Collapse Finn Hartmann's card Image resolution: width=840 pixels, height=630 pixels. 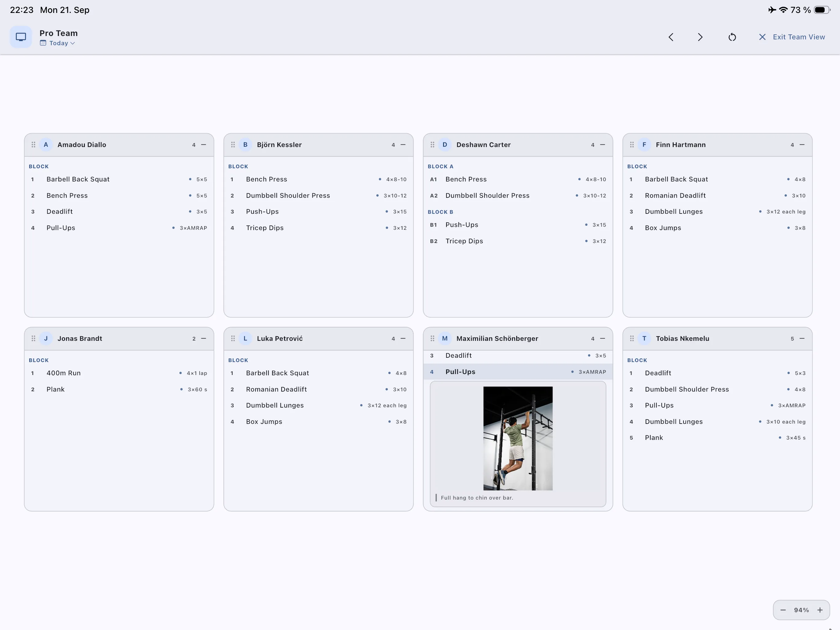(802, 145)
